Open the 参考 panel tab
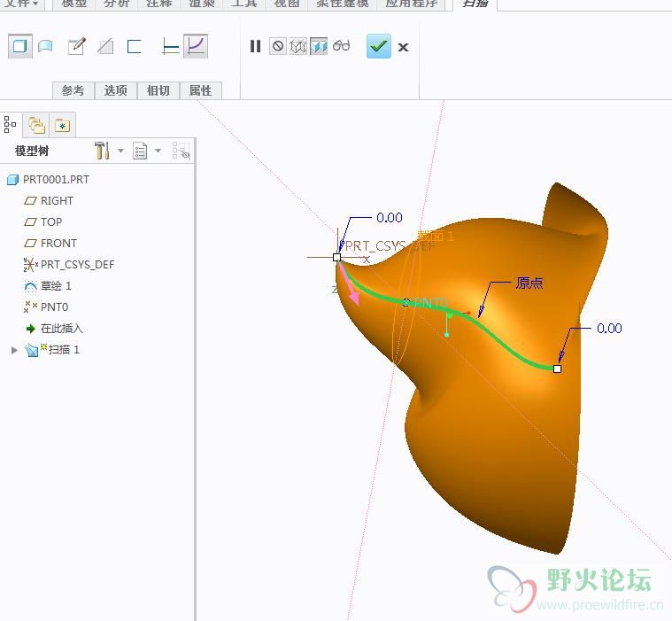Screen dimensions: 672x621 (x=73, y=90)
